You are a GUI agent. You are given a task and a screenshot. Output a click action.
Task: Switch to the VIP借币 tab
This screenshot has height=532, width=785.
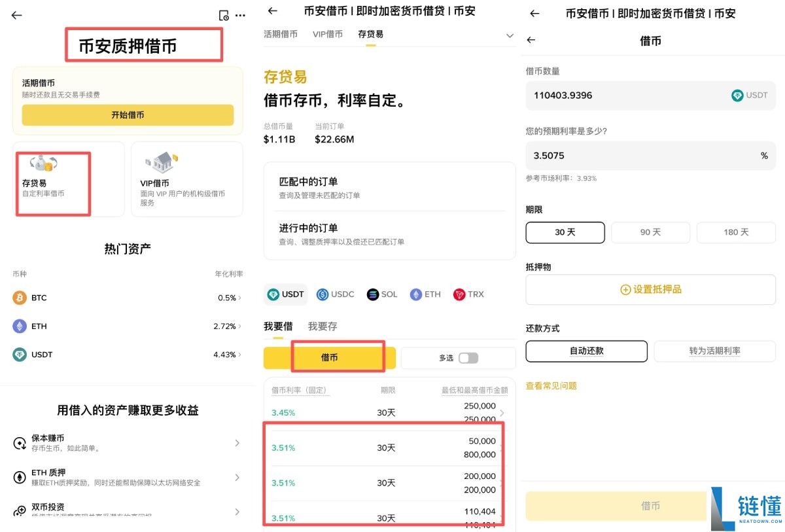click(327, 35)
